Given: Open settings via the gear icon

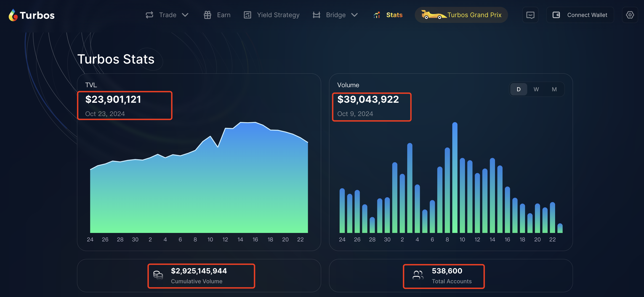Looking at the screenshot, I should 630,15.
